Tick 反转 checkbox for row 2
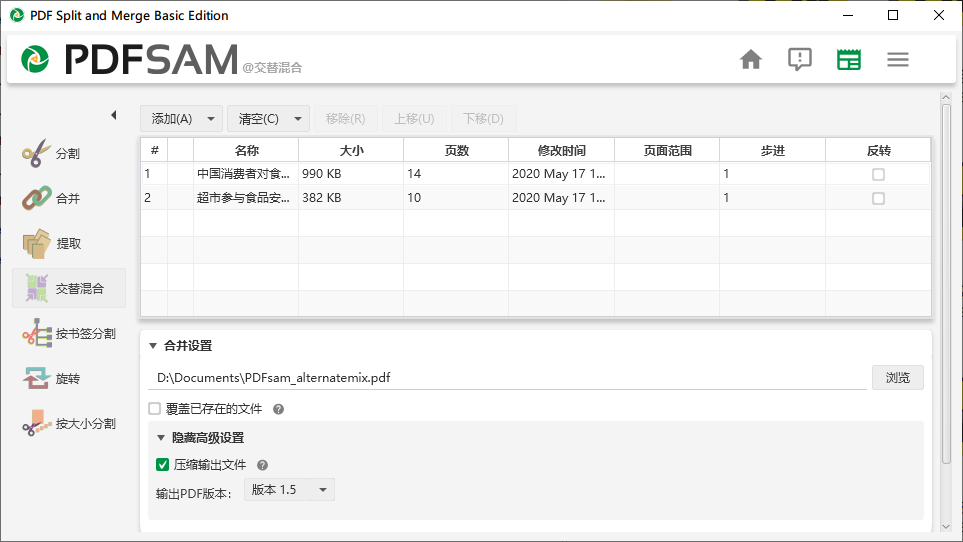This screenshot has height=542, width=963. tap(878, 198)
